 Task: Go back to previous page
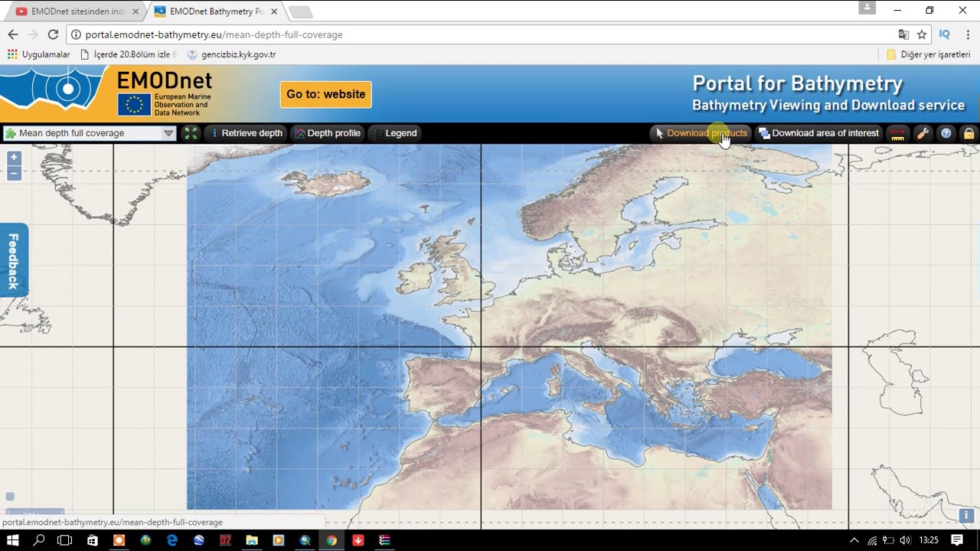coord(13,34)
